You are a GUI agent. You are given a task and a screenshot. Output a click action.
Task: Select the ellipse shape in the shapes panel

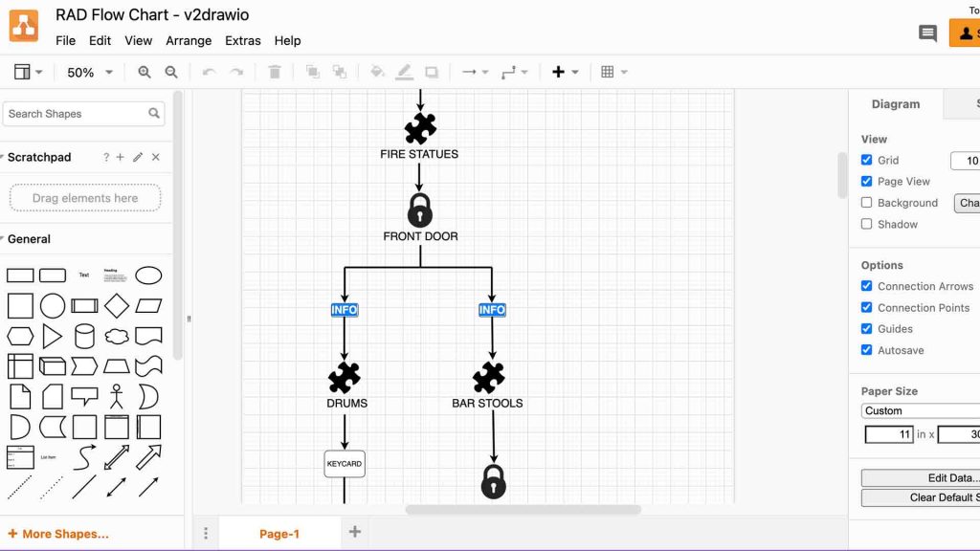point(149,275)
